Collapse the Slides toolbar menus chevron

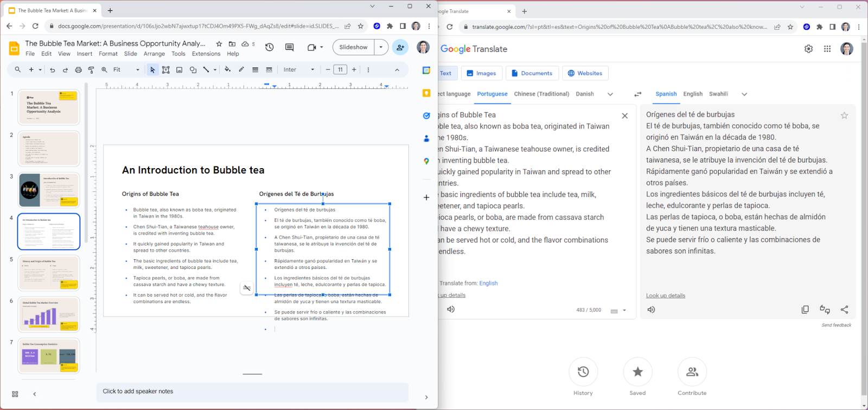397,69
